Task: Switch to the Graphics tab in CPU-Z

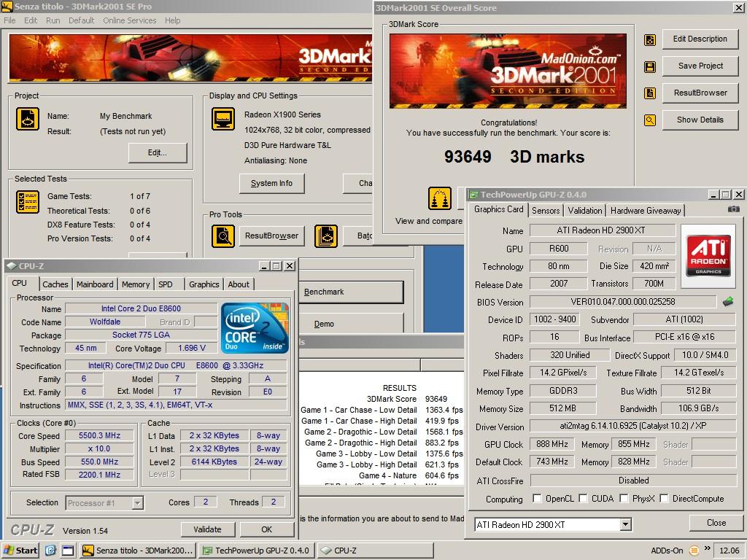Action: [204, 284]
